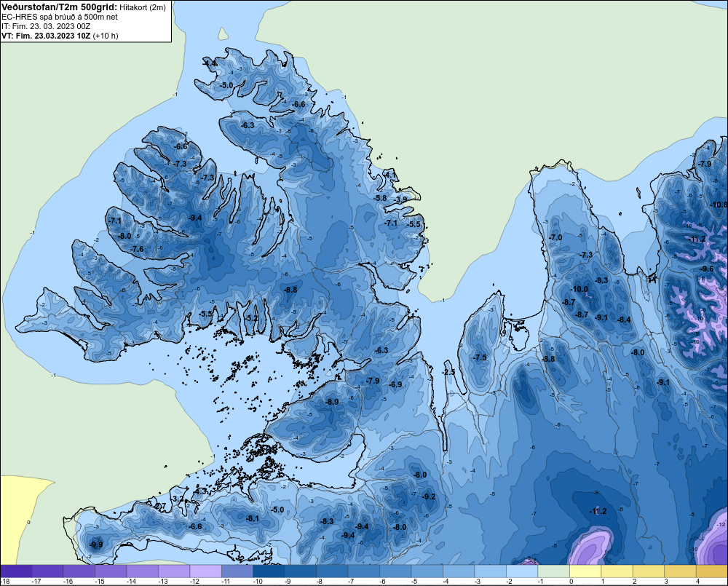
Task: Select the -7.5 temperature label
Action: pyautogui.click(x=480, y=357)
